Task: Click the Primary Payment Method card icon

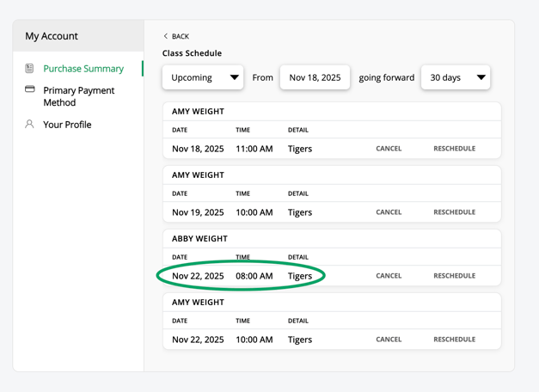Action: [x=29, y=89]
